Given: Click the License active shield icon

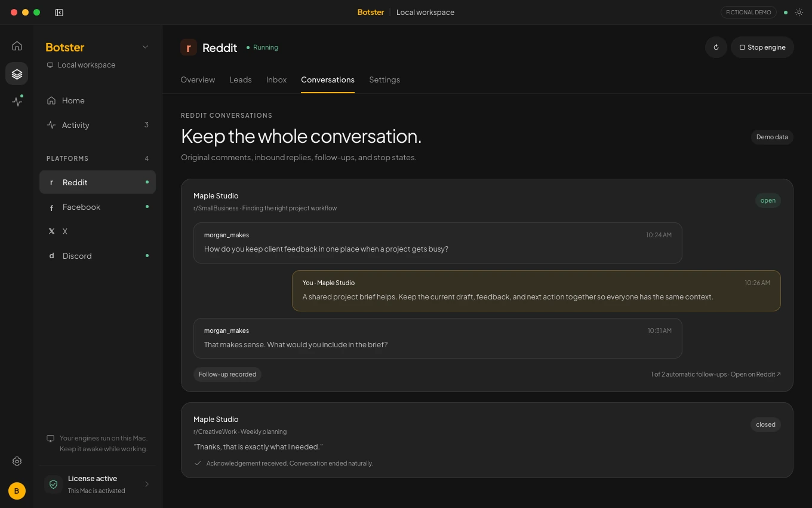Looking at the screenshot, I should [53, 484].
